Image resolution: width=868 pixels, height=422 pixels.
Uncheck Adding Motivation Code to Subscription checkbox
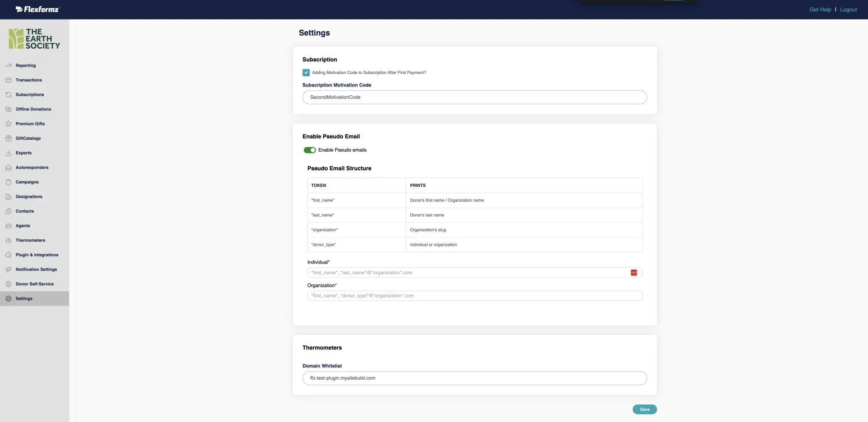click(x=306, y=73)
